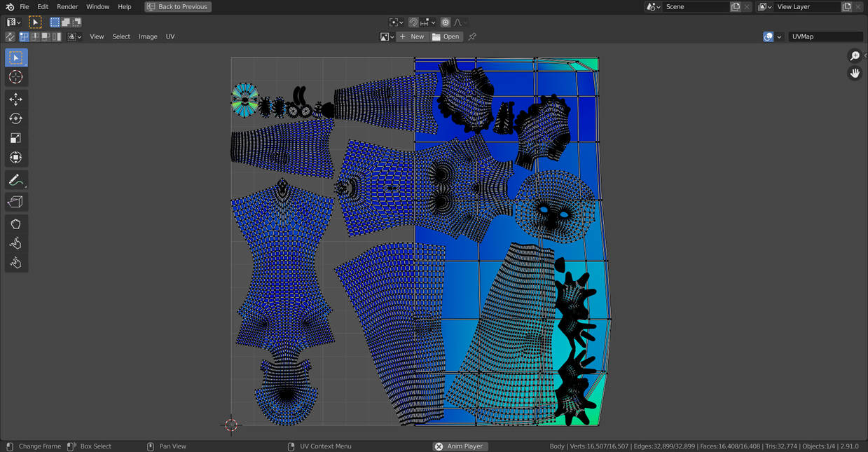Open Scene browse dropdown
The height and width of the screenshot is (452, 868).
pyautogui.click(x=653, y=6)
